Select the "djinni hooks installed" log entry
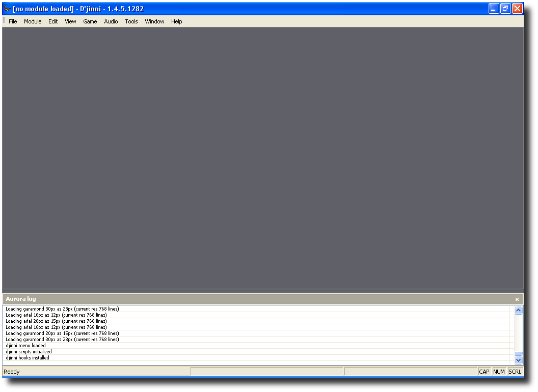538x392 pixels. coord(29,357)
